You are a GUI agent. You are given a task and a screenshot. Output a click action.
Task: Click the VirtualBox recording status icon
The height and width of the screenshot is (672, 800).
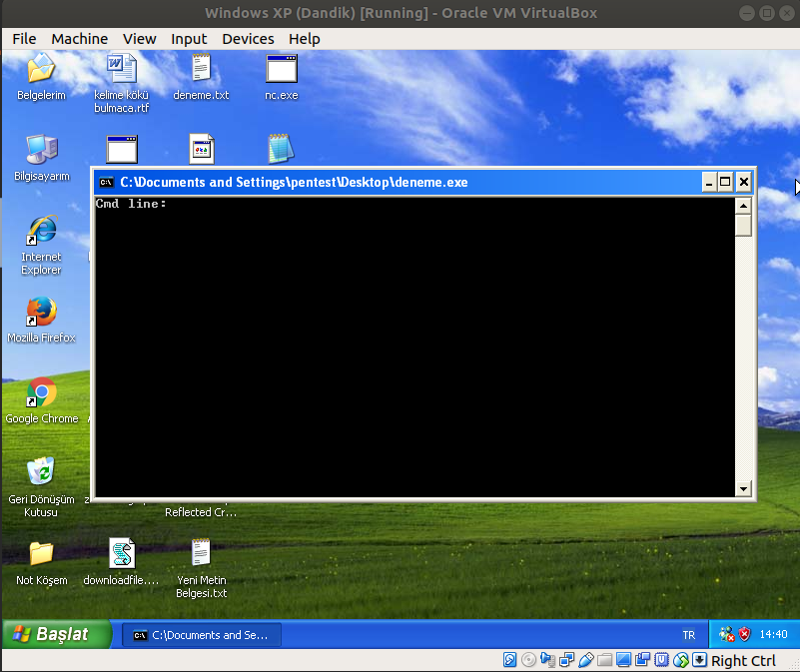(x=642, y=660)
